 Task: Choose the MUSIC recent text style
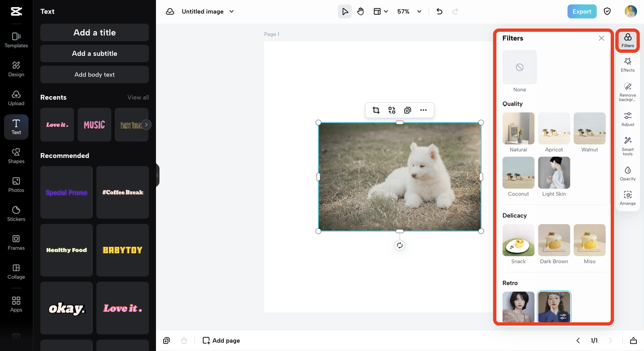(x=94, y=124)
